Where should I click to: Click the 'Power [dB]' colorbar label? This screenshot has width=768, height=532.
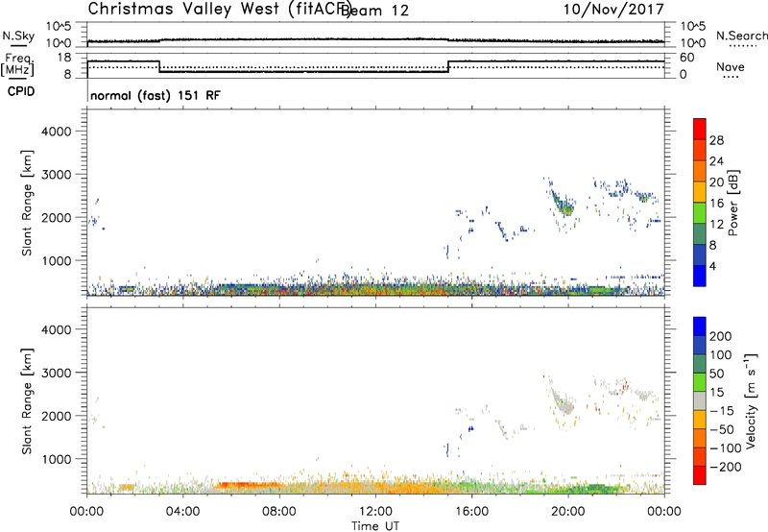pos(732,203)
